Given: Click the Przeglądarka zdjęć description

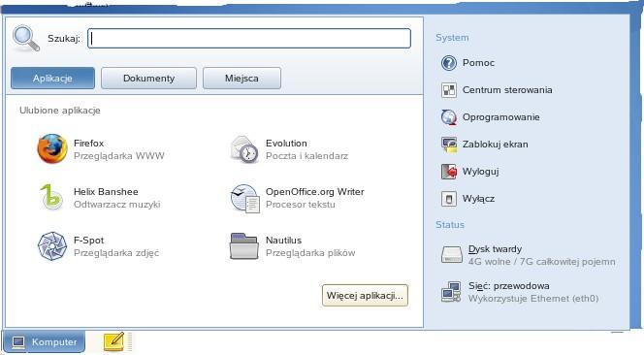Looking at the screenshot, I should pyautogui.click(x=116, y=253).
